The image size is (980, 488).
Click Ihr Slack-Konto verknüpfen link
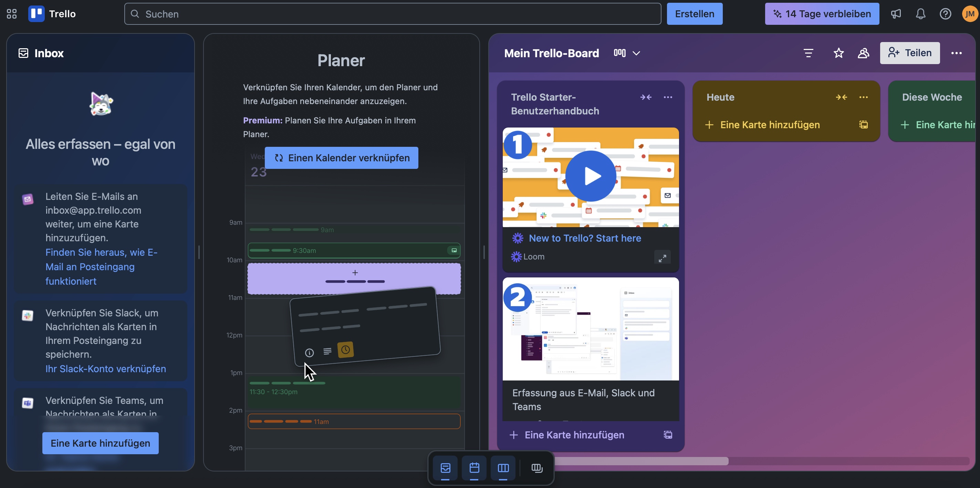click(106, 368)
